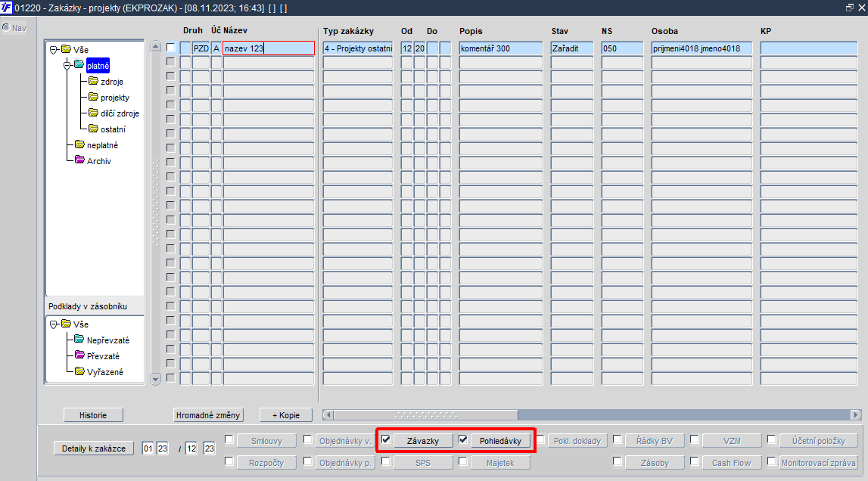Uncheck the Pohledávky checkbox
868x481 pixels.
(463, 439)
